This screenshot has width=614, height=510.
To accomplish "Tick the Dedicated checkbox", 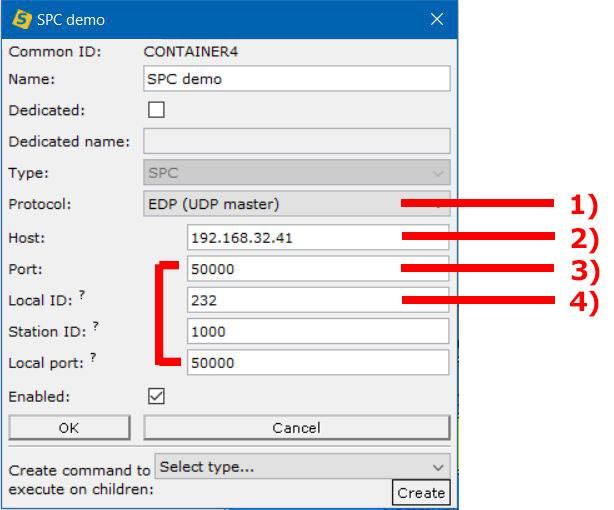I will tap(156, 110).
